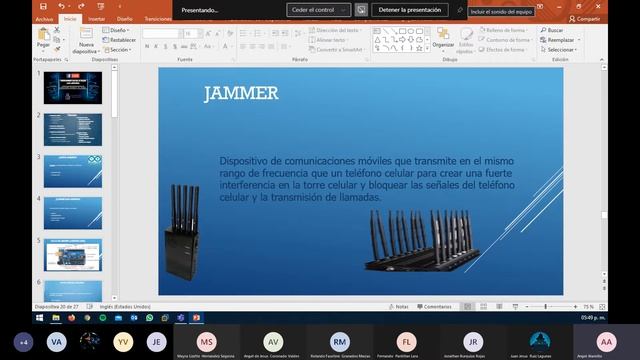This screenshot has width=640, height=360.
Task: Switch to slide sorter view icon
Action: (x=484, y=307)
